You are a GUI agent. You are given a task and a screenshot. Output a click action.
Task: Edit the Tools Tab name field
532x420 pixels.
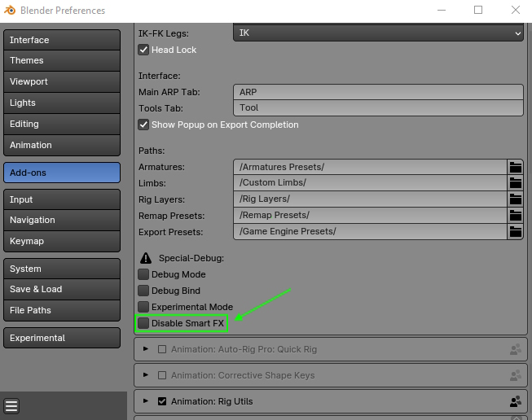point(378,107)
